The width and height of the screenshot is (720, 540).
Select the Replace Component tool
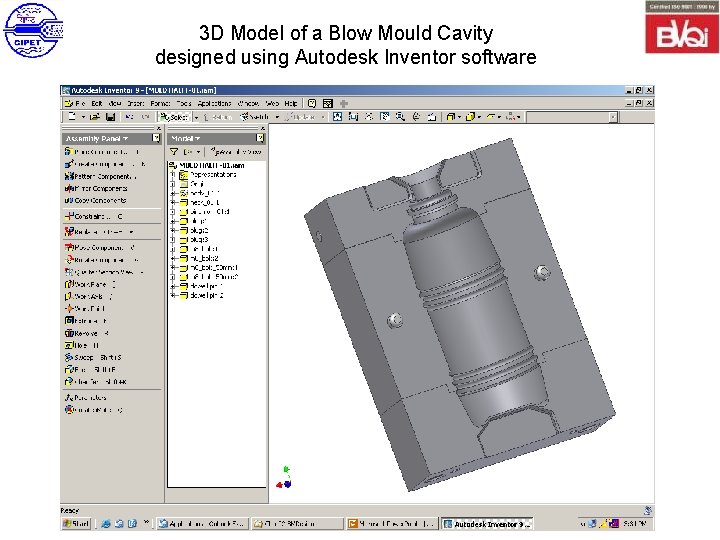pyautogui.click(x=99, y=232)
